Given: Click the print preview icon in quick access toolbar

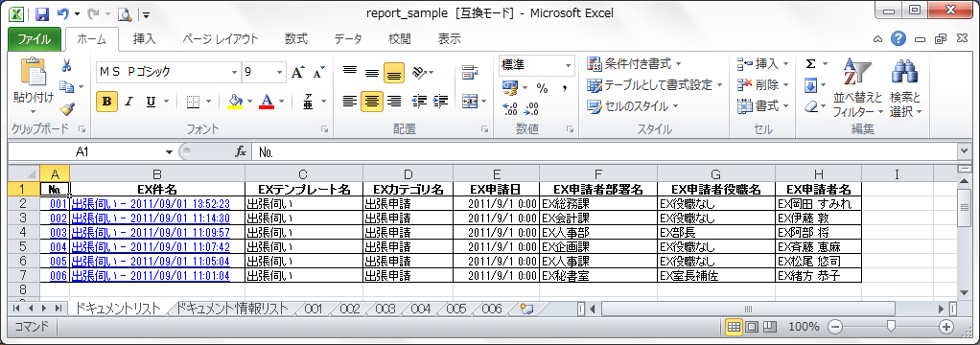Looking at the screenshot, I should (124, 13).
